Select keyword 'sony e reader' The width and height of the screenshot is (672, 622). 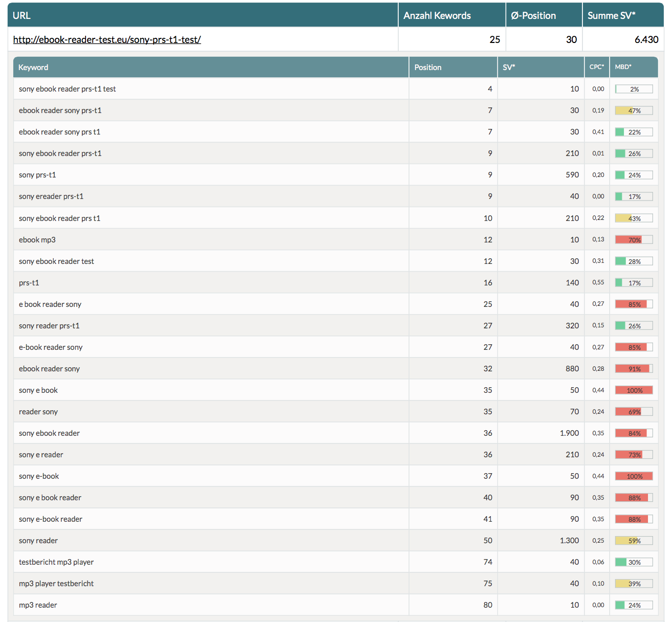tap(41, 454)
